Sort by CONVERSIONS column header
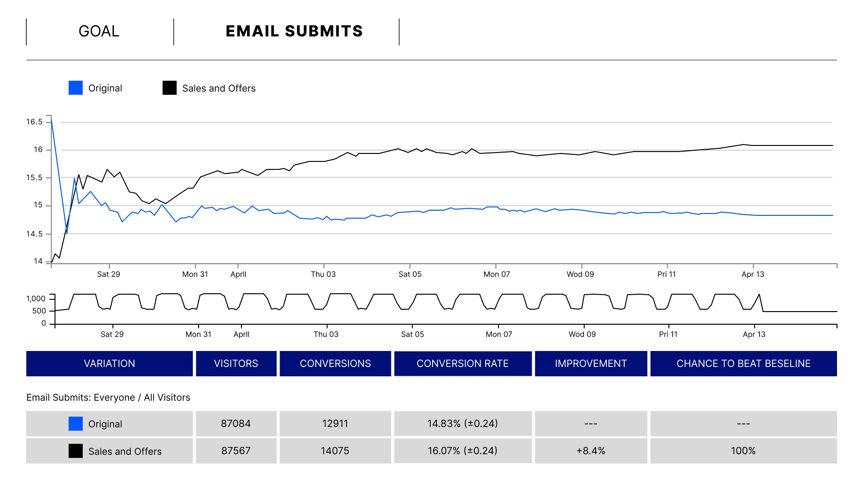 pyautogui.click(x=335, y=364)
